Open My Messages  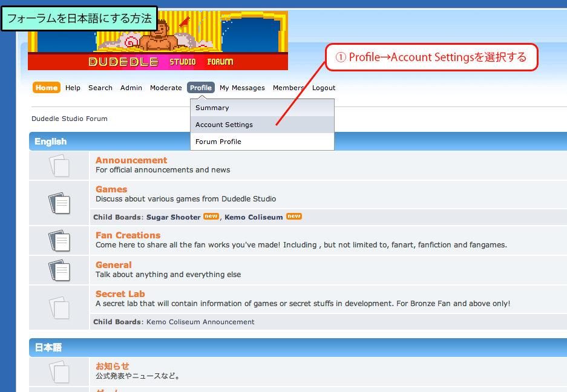pos(242,88)
